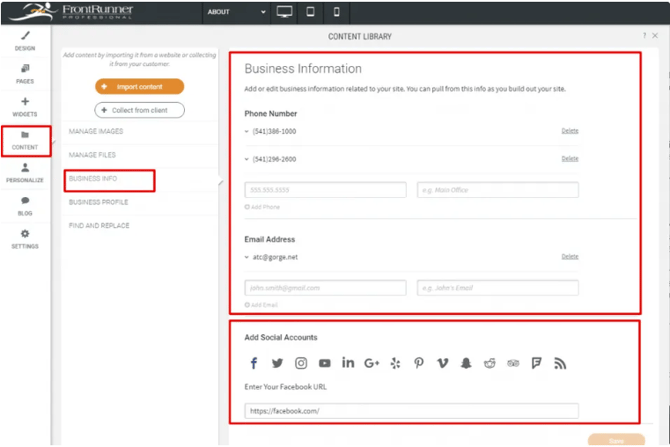Open the Widgets sidebar panel
Image resolution: width=670 pixels, height=447 pixels.
pos(25,107)
